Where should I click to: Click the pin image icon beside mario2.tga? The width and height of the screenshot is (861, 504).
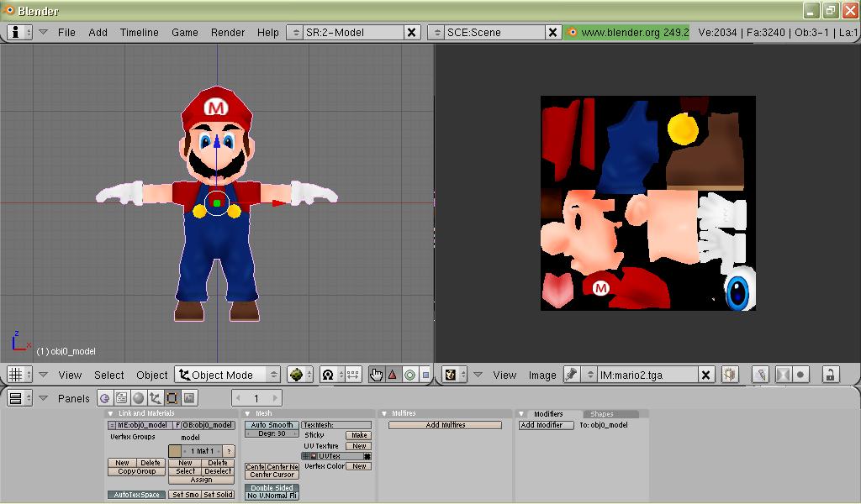point(572,375)
